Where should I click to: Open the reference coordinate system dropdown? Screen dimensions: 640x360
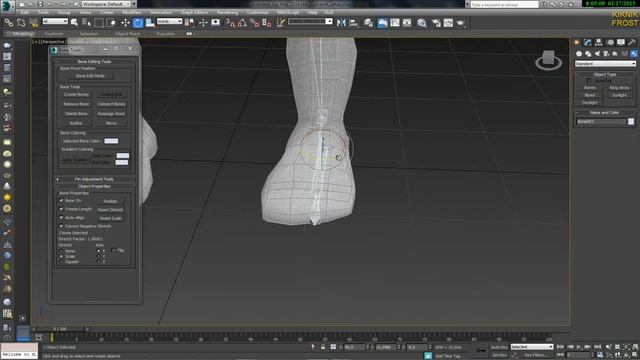tap(169, 21)
